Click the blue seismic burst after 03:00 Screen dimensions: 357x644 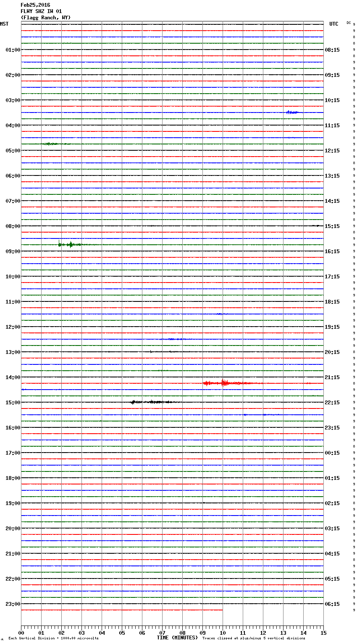point(293,112)
